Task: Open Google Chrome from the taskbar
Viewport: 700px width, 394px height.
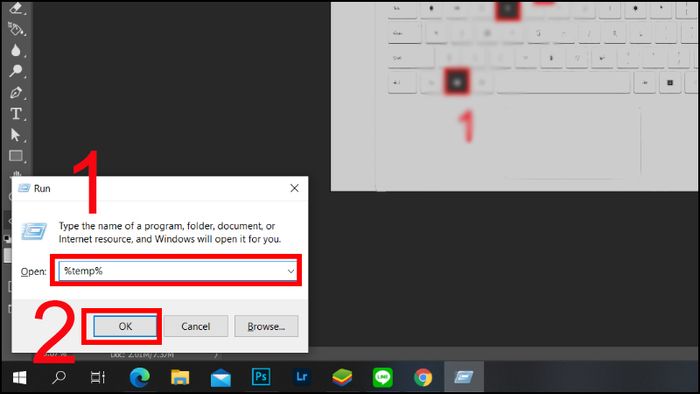Action: click(423, 377)
